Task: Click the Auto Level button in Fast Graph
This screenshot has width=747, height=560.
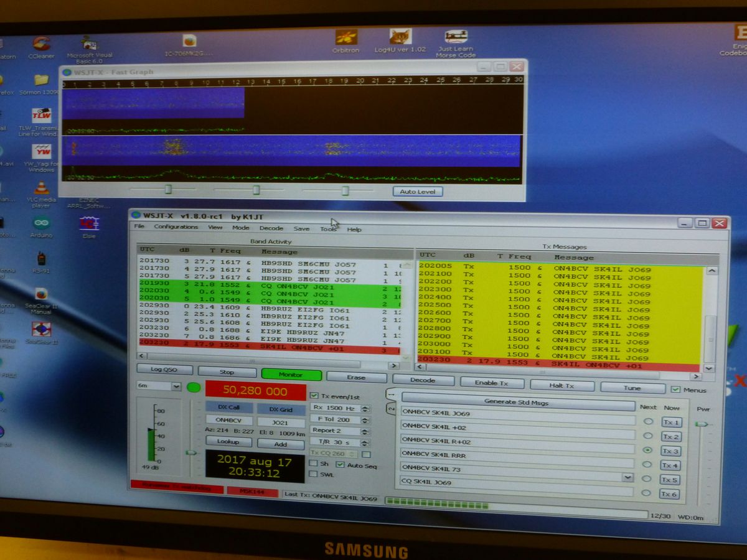Action: click(417, 192)
